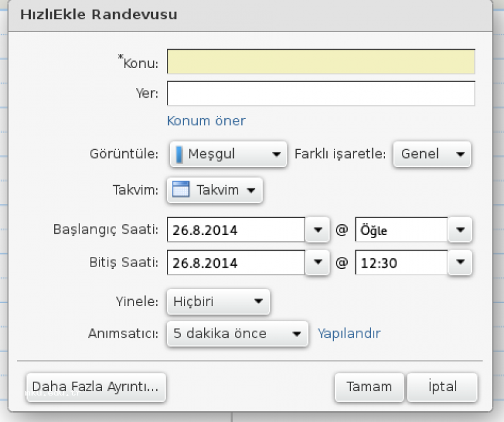Open Daha Fazla Ayrıntı button

[x=96, y=387]
